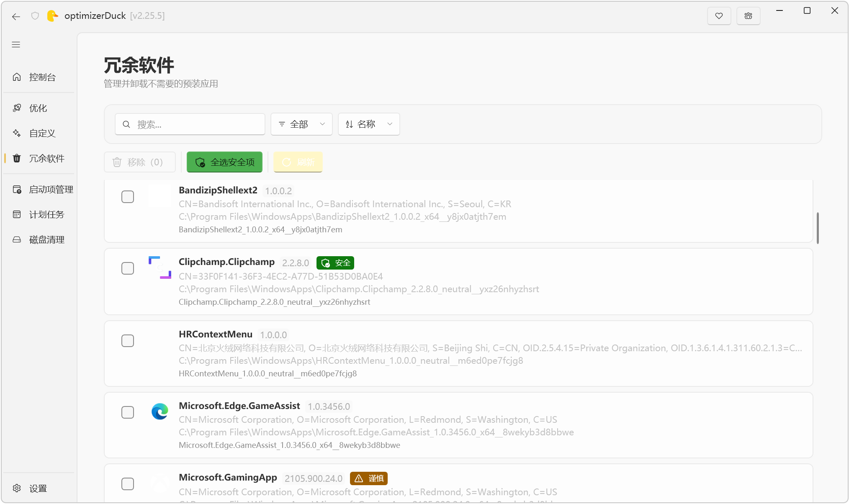Check the HRContextMenu checkbox

tap(128, 341)
